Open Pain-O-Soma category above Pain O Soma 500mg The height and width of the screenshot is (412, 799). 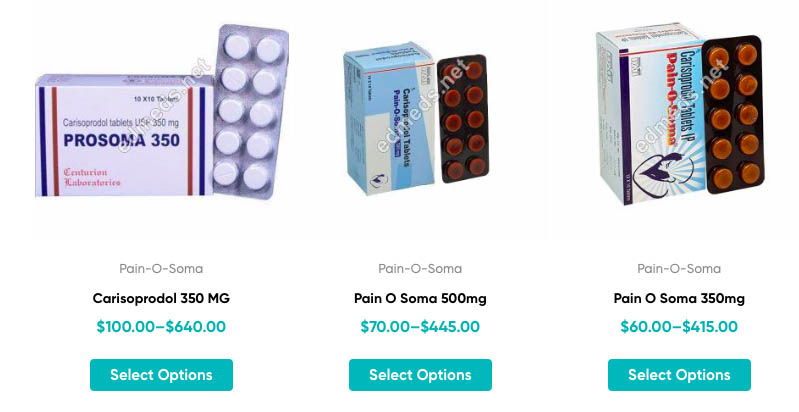pyautogui.click(x=420, y=268)
